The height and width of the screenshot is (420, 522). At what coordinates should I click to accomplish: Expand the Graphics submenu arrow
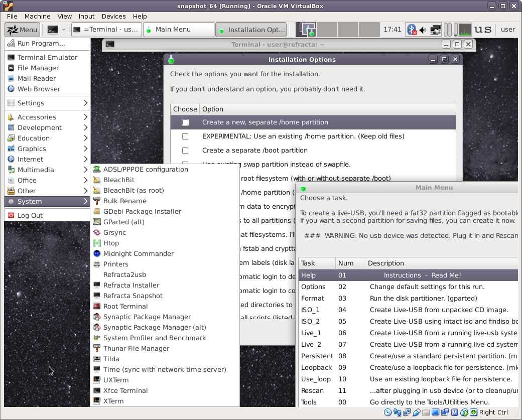coord(85,149)
